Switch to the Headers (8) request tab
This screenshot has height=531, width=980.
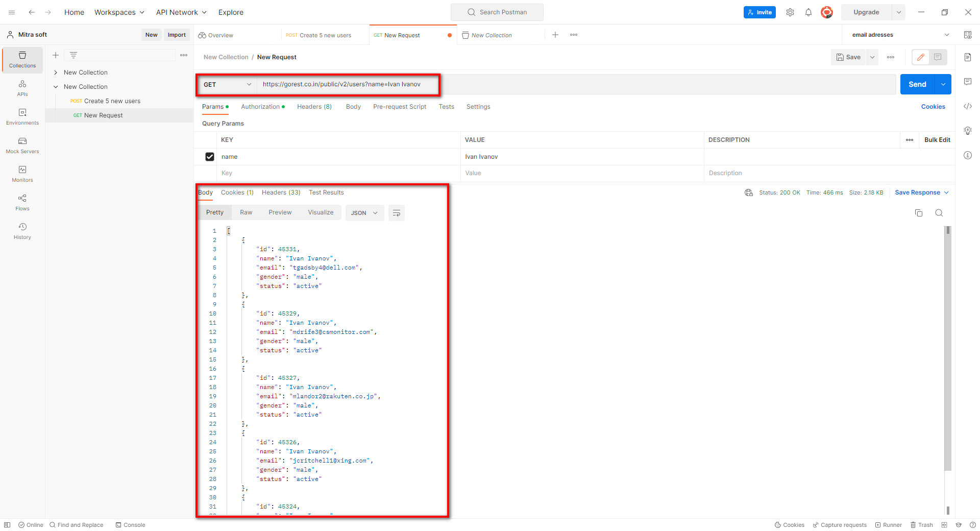coord(314,107)
